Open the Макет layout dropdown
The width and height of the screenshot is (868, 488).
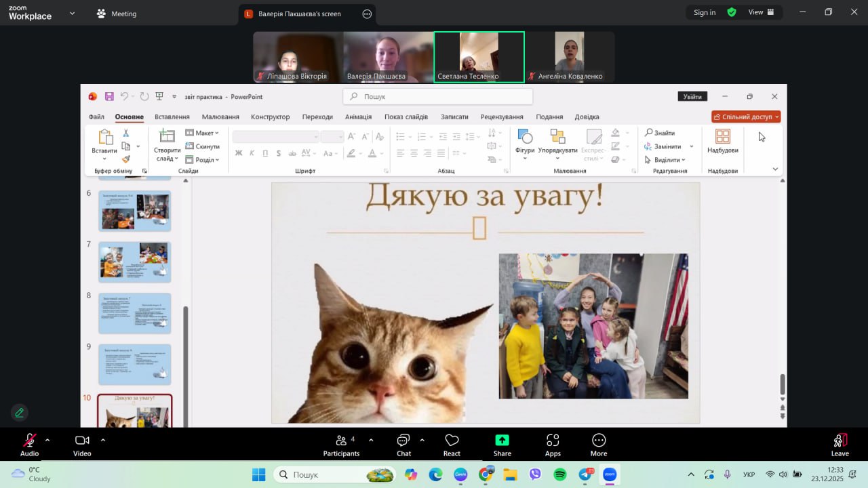(202, 133)
